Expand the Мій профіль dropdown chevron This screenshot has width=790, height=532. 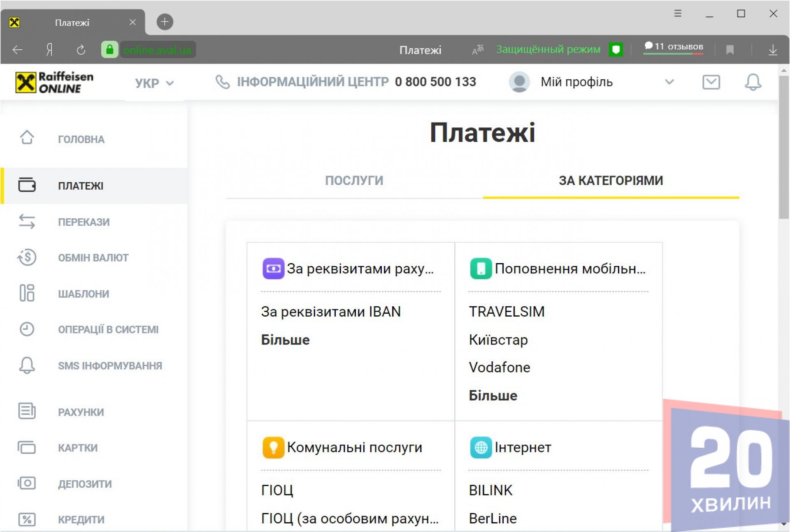pyautogui.click(x=669, y=82)
